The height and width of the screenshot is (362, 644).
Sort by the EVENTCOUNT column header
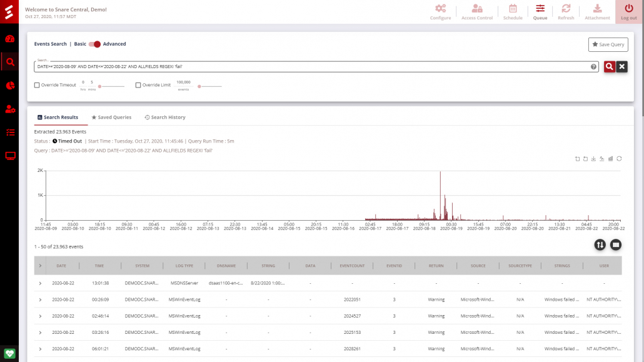point(352,266)
